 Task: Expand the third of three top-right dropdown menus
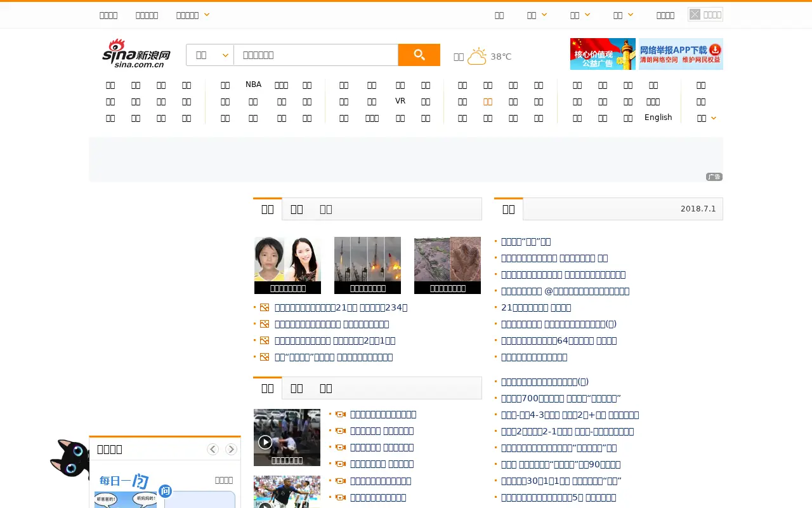tap(631, 15)
